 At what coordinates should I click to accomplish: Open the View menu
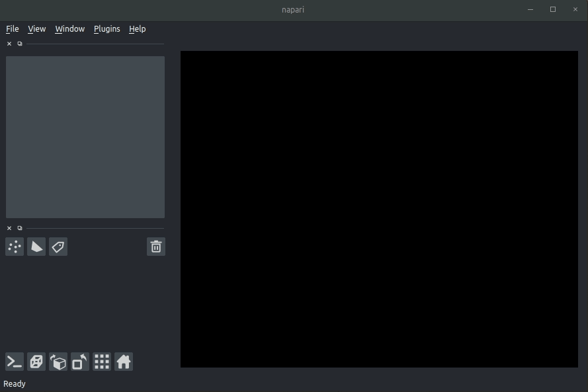36,29
